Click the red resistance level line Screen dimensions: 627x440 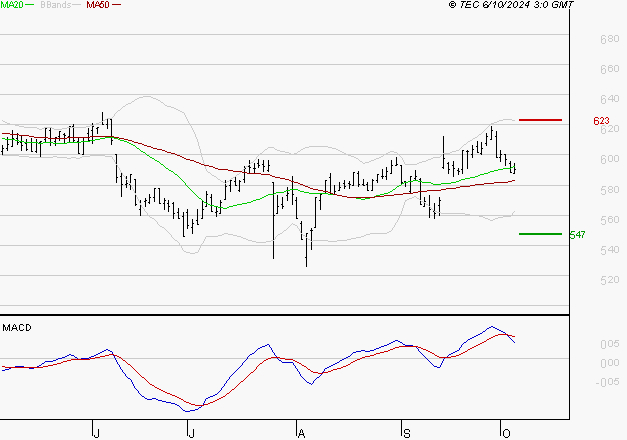pos(540,120)
